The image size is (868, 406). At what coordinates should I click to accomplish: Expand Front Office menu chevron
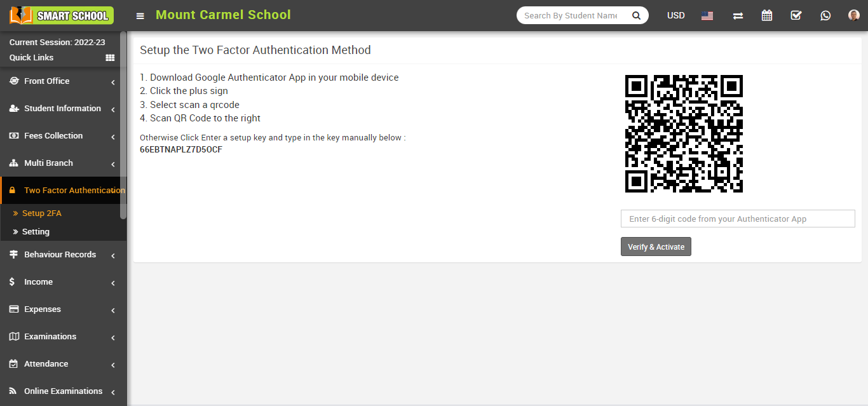click(112, 82)
